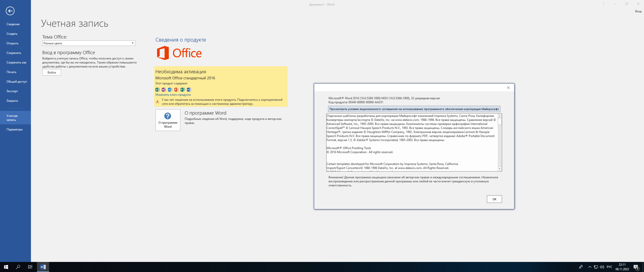Show hidden system tray icons
The width and height of the screenshot is (644, 272).
pos(590,267)
